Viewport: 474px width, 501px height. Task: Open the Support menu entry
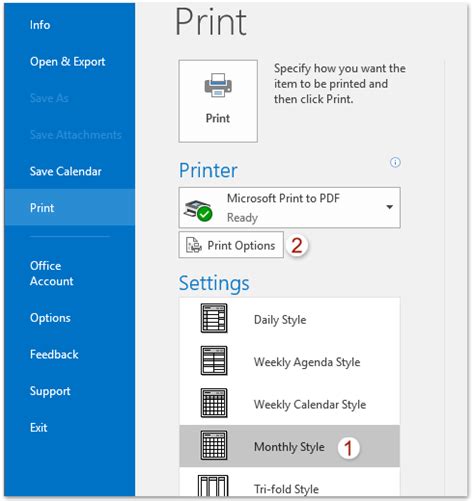pyautogui.click(x=50, y=391)
